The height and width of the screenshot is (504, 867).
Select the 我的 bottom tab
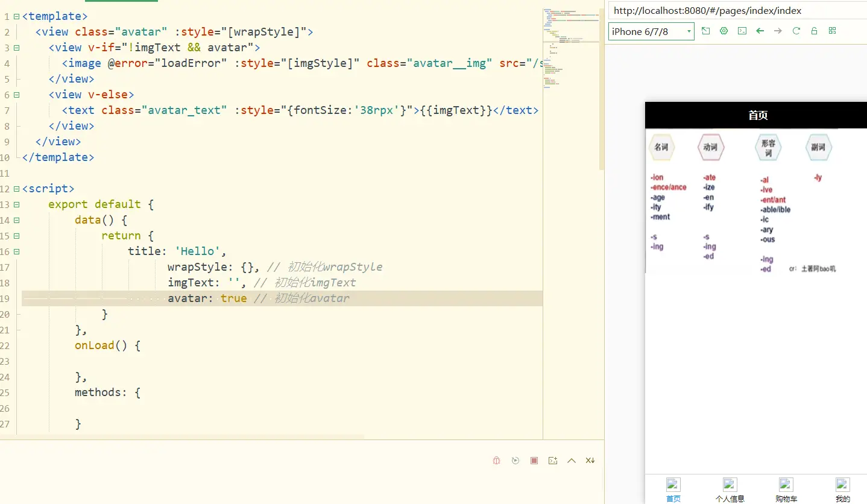coord(842,490)
